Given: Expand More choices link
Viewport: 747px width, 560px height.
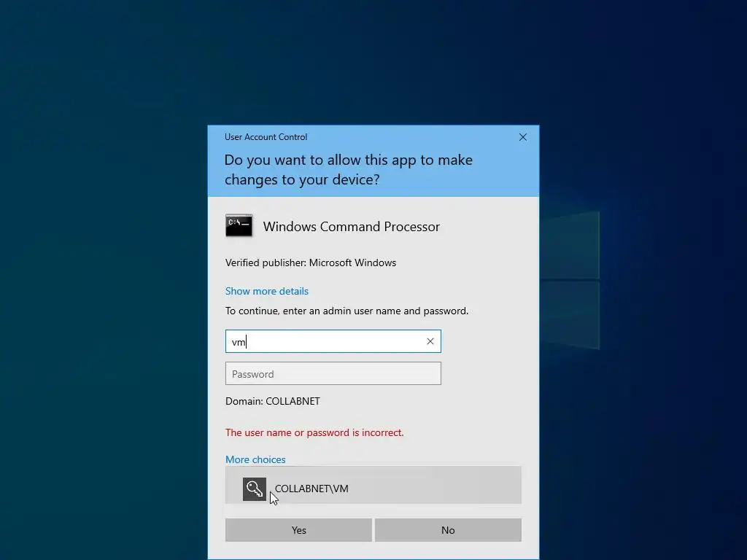Looking at the screenshot, I should pyautogui.click(x=255, y=459).
